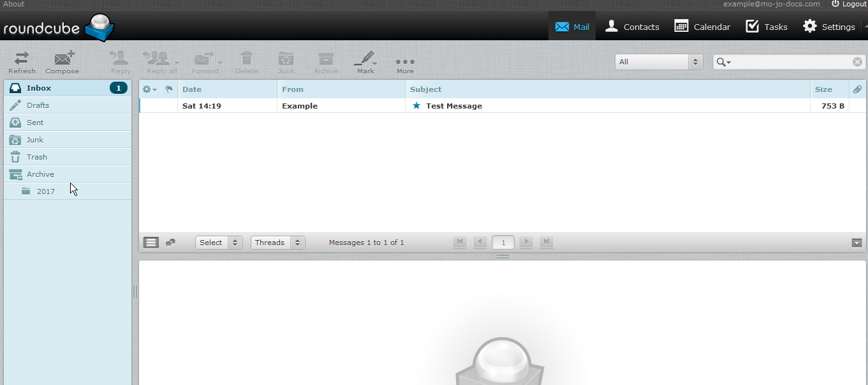Click into the mail search field
Image resolution: width=868 pixels, height=385 pixels.
click(791, 62)
